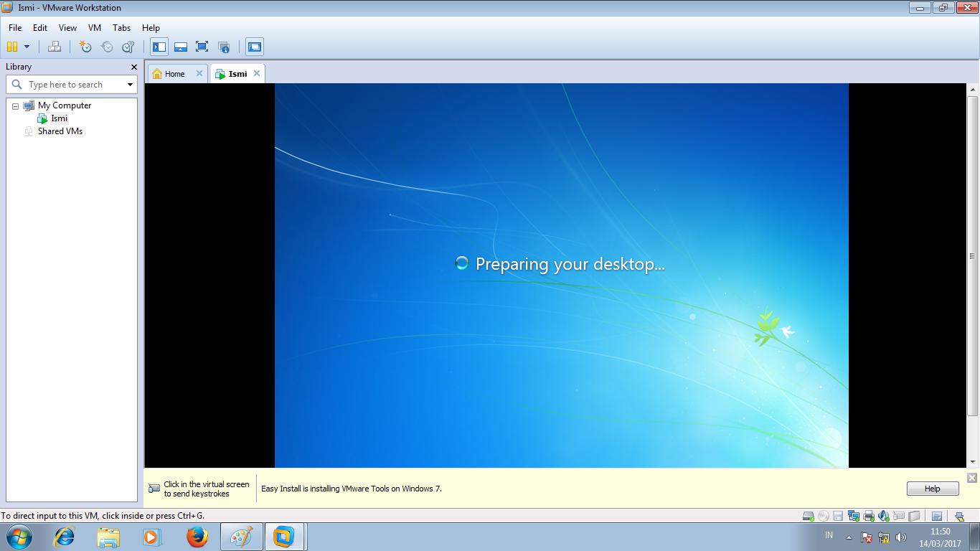Click the CD/DVD drive status icon
The height and width of the screenshot is (551, 980).
(x=824, y=516)
